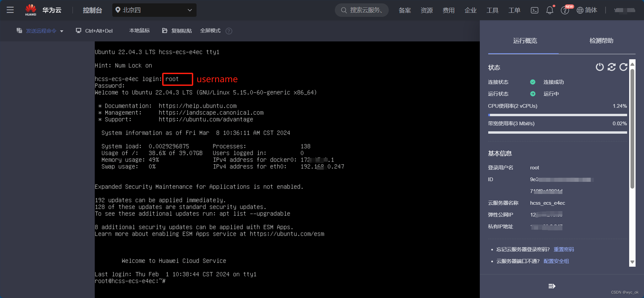The width and height of the screenshot is (644, 298).
Task: Expand the 北京四 region dropdown
Action: coord(154,10)
